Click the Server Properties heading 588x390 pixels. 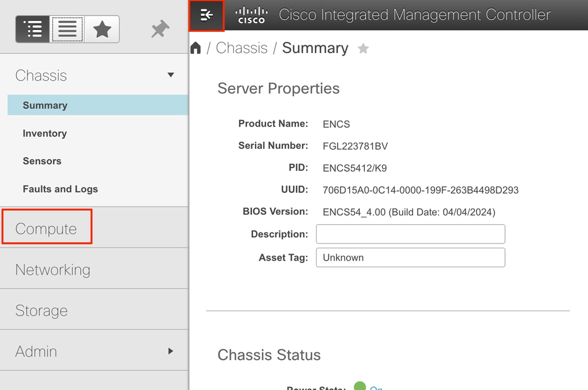[x=278, y=88]
